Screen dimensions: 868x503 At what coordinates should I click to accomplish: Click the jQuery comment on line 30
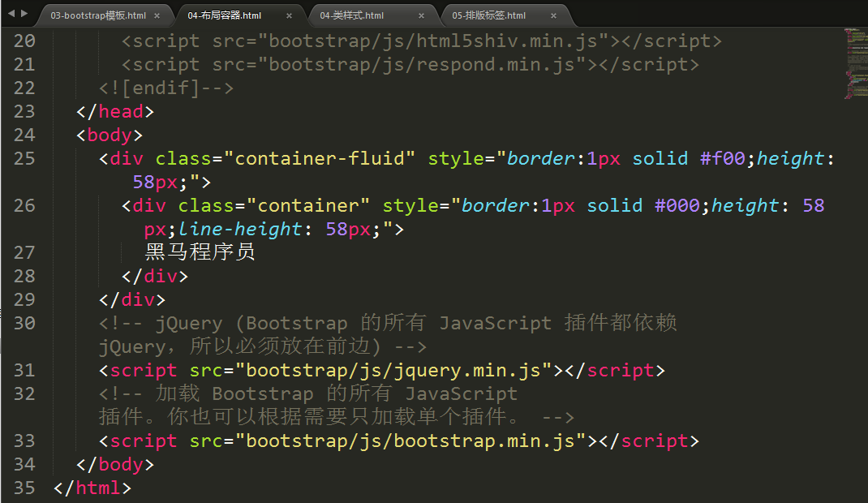[x=388, y=335]
